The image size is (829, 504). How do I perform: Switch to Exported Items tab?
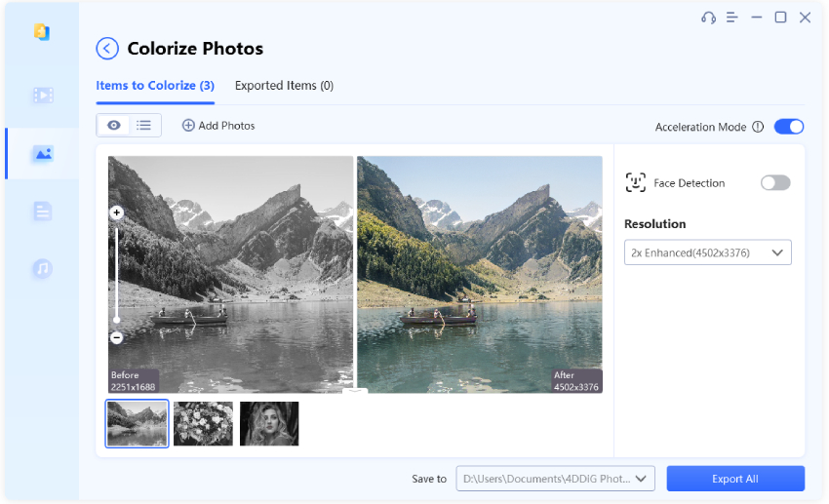(284, 86)
